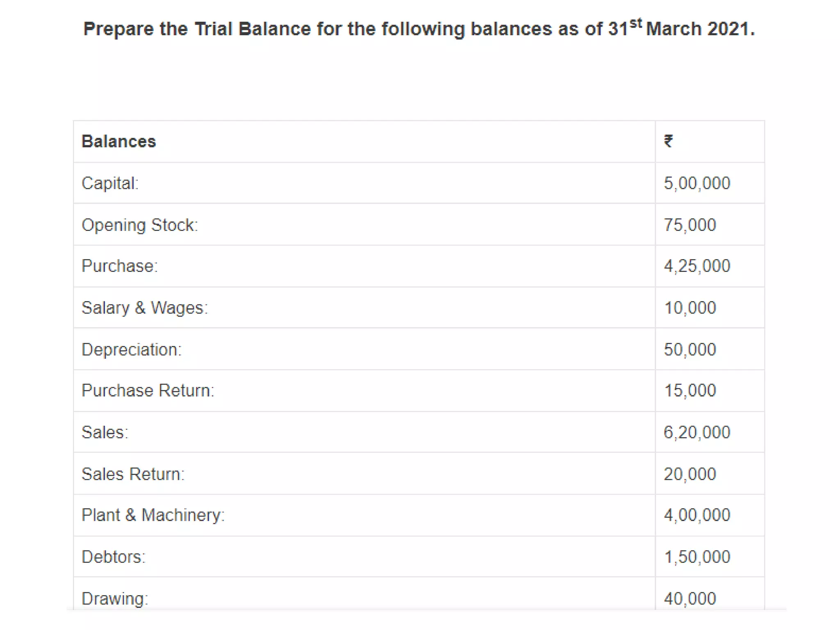Click the Opening Stock label
The width and height of the screenshot is (840, 630).
[x=139, y=225]
